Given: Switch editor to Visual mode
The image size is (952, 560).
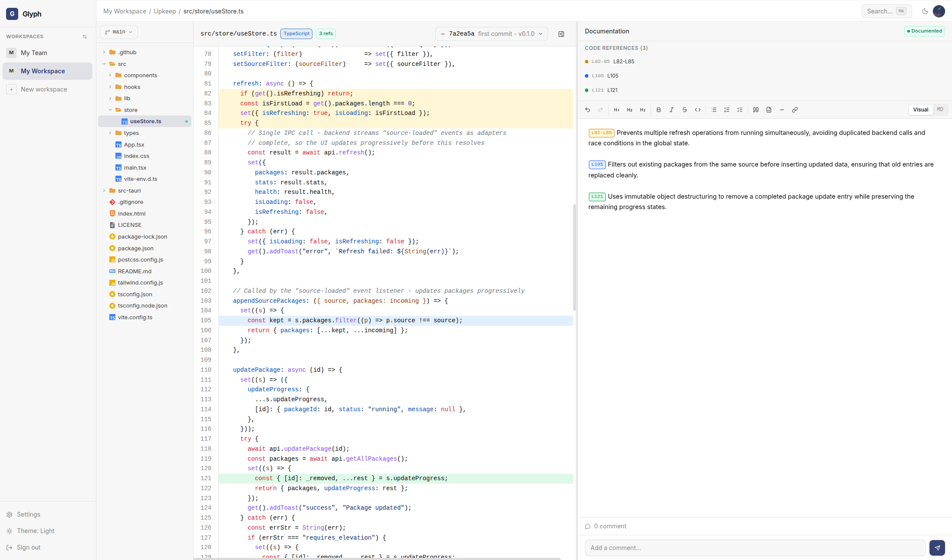Looking at the screenshot, I should (920, 110).
